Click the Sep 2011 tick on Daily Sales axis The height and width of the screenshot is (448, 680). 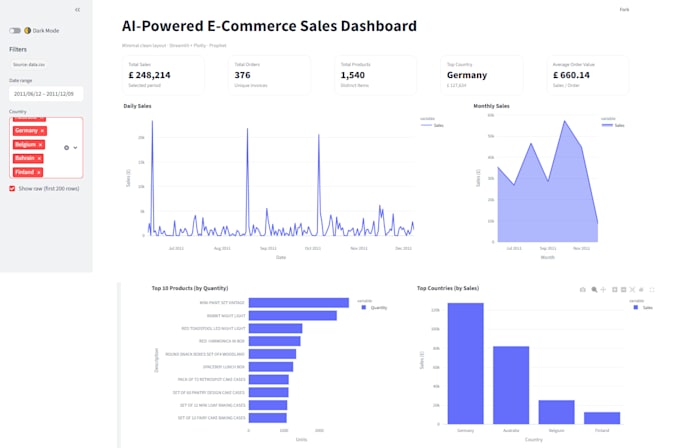(x=268, y=249)
